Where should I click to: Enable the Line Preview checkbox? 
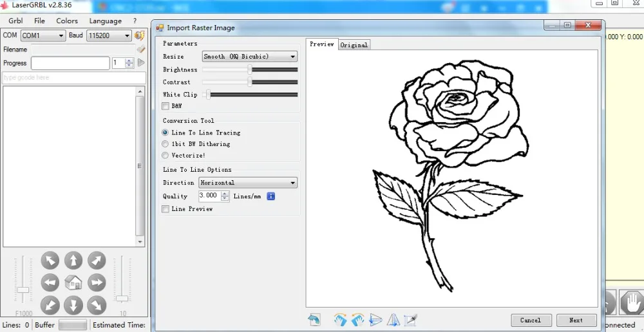coord(166,209)
